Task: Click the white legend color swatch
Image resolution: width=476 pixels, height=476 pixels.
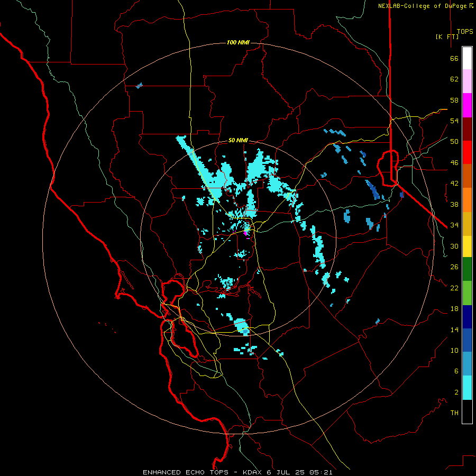Action: [467, 58]
